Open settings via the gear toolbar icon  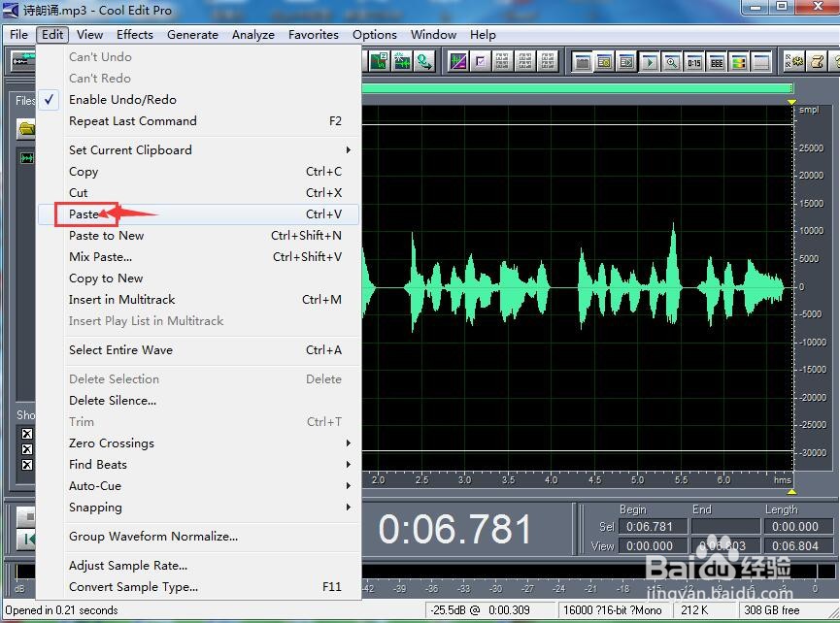coord(795,62)
